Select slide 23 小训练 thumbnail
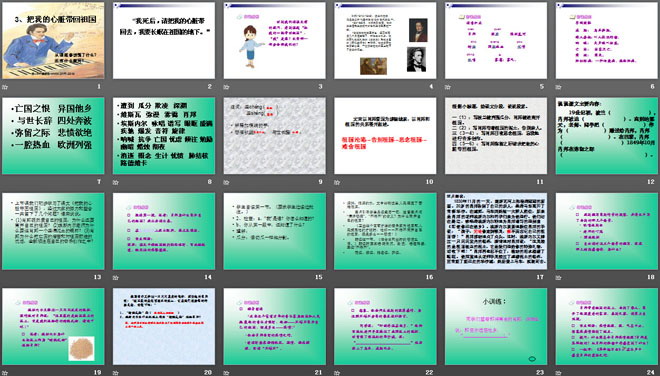 coord(496,326)
